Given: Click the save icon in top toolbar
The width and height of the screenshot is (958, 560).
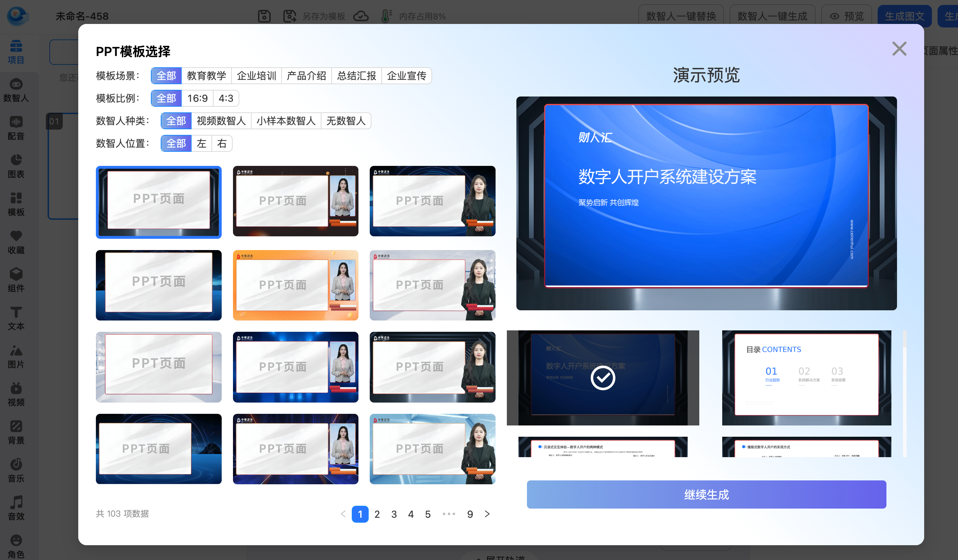Looking at the screenshot, I should pos(264,16).
